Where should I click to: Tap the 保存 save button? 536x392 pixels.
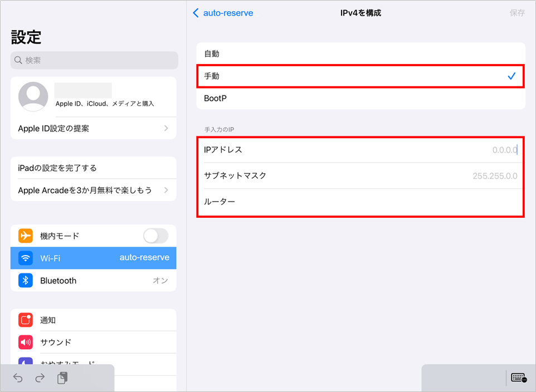(517, 13)
